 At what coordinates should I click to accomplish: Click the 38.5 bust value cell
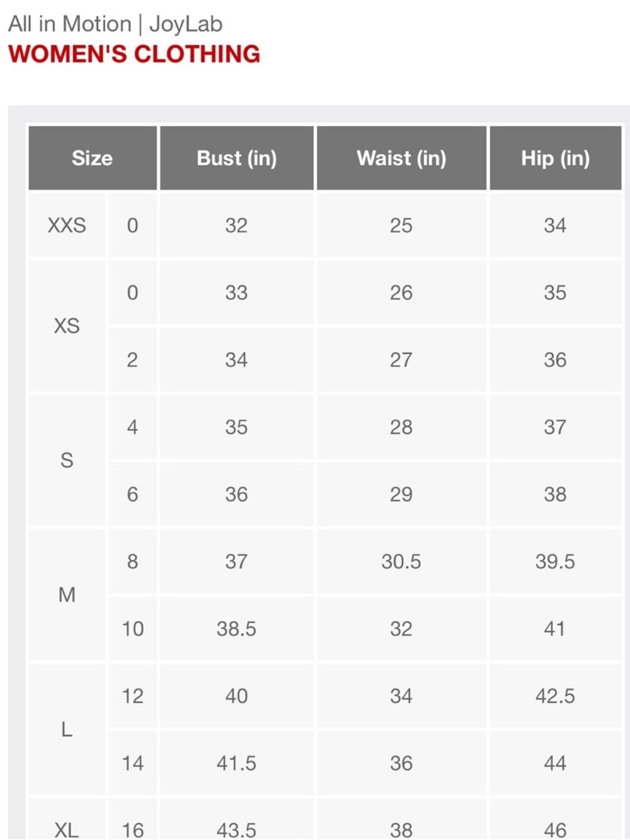tap(236, 629)
